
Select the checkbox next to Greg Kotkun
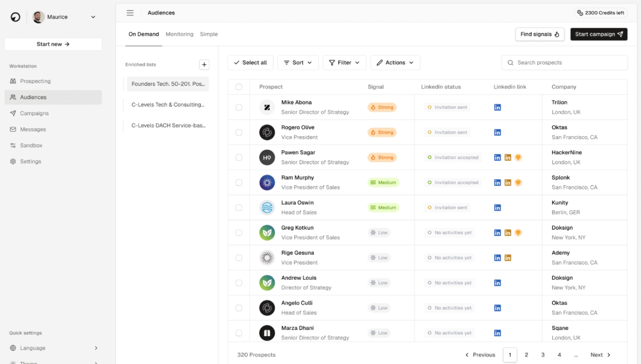click(x=238, y=233)
